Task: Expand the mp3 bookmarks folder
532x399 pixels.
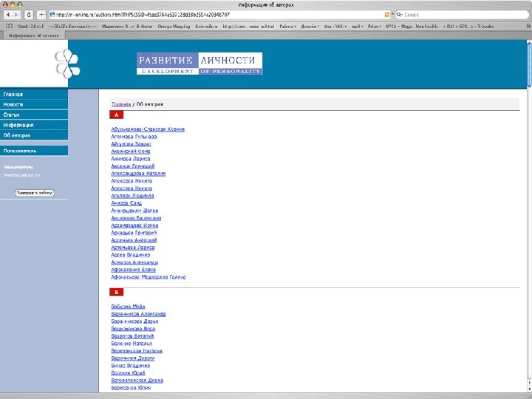Action: [x=357, y=26]
